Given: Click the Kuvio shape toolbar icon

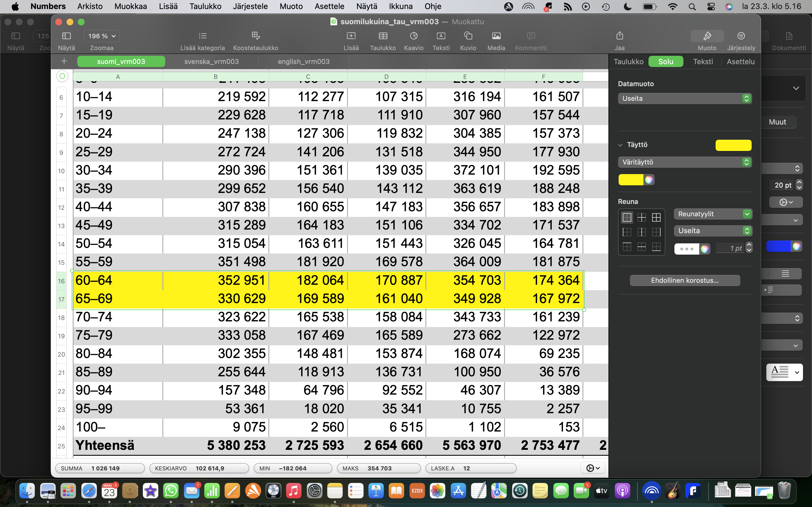Looking at the screenshot, I should [468, 36].
